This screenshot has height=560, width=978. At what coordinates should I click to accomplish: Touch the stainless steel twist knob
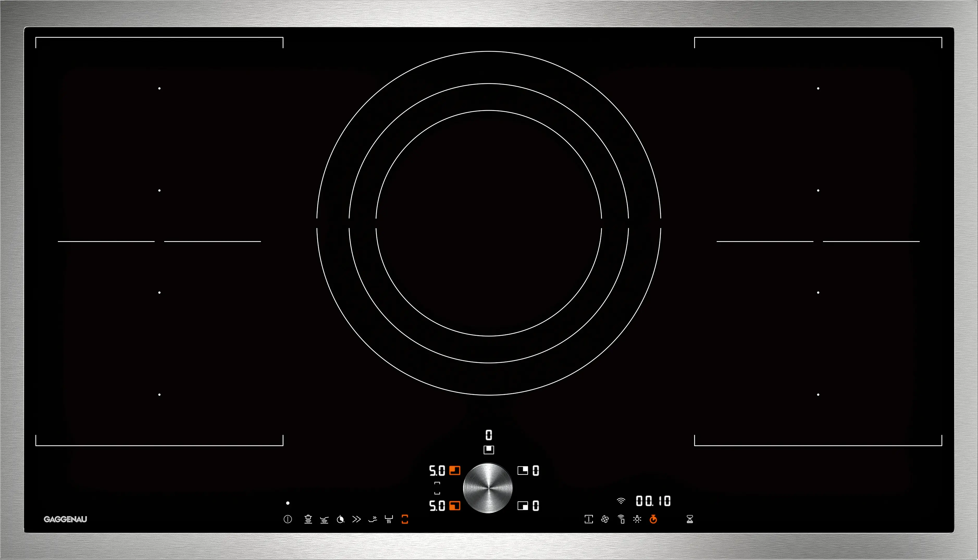488,488
